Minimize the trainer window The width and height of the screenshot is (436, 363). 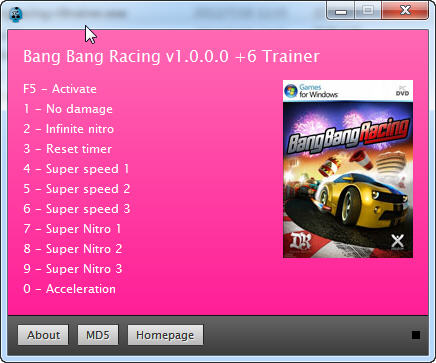point(341,12)
